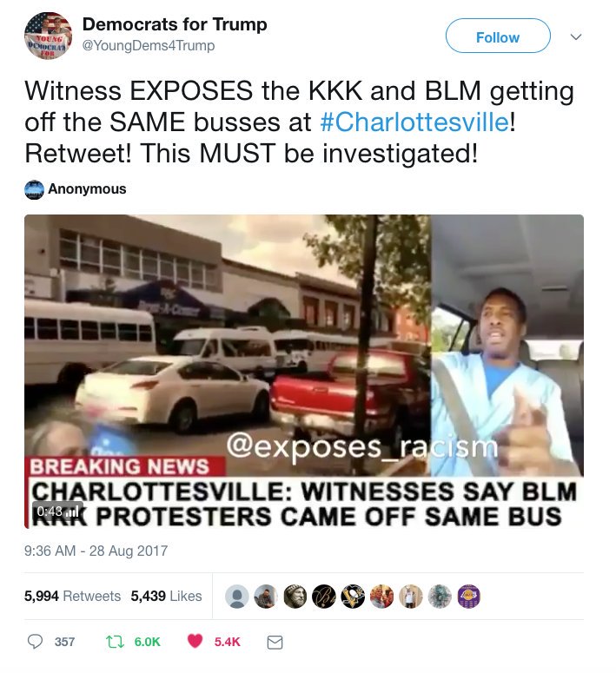Expand the tweet options chevron menu
The image size is (616, 673).
coord(576,37)
